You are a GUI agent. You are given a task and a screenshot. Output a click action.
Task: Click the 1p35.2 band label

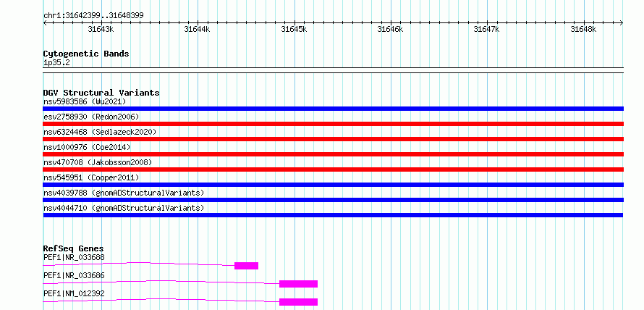56,63
